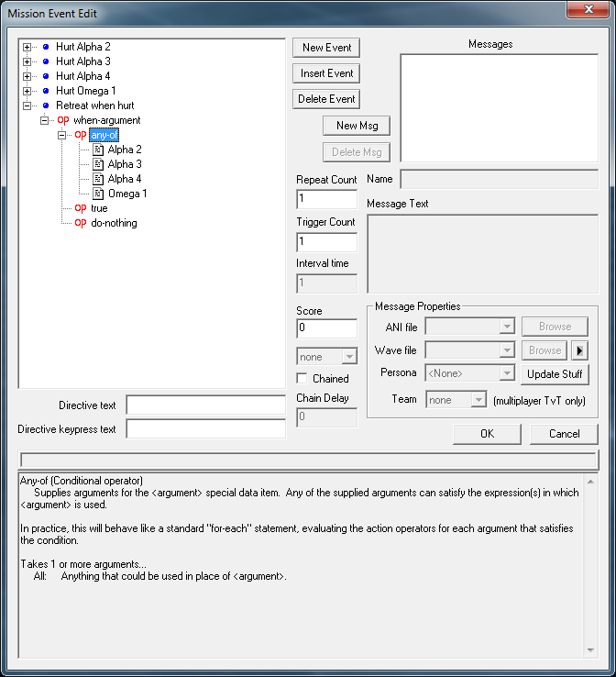616x677 pixels.
Task: Click the blue dot icon beside Hurt Alpha 2
Action: point(45,47)
